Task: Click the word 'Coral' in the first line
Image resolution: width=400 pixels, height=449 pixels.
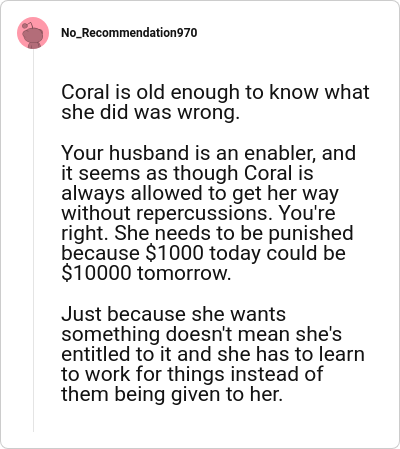Action: [x=85, y=92]
